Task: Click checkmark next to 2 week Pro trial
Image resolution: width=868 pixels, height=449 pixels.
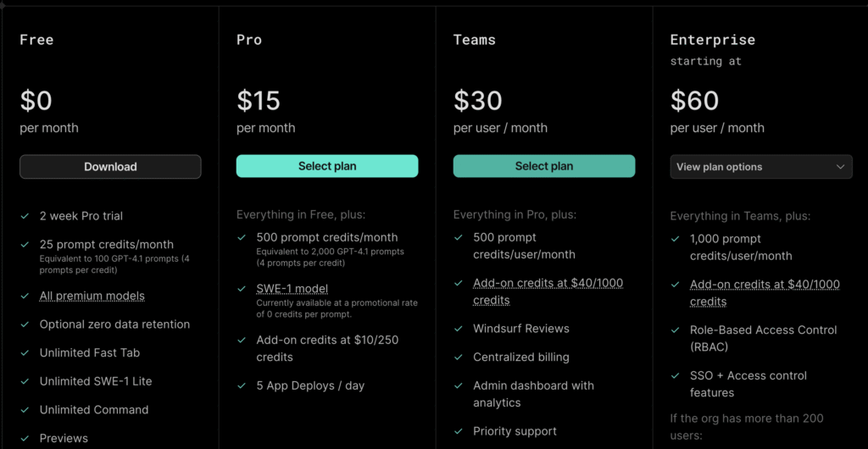Action: [x=25, y=216]
